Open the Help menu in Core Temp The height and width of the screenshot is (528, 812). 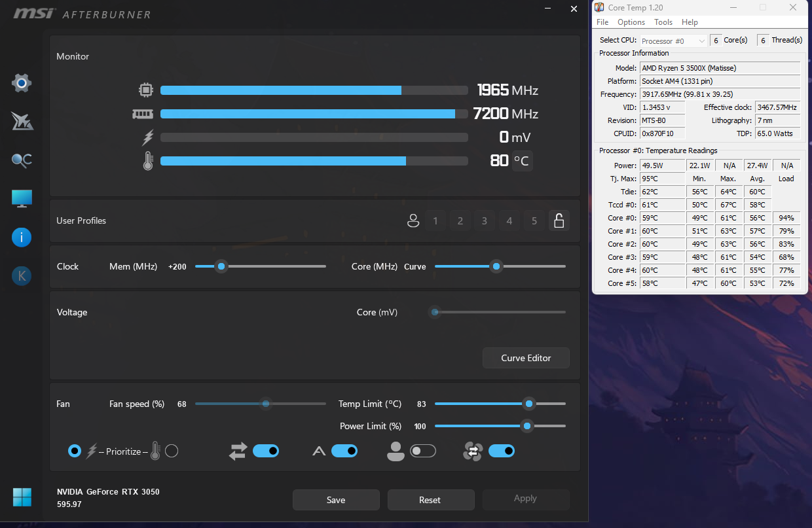pyautogui.click(x=690, y=22)
